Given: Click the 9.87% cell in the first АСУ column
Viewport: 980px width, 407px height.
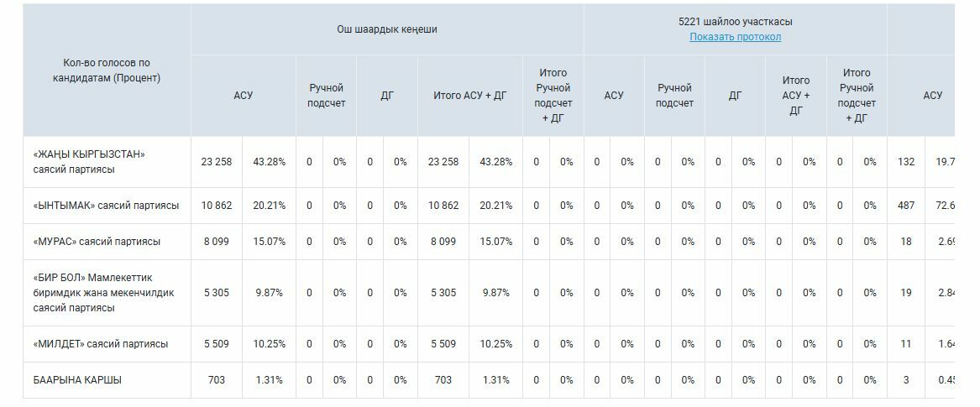Looking at the screenshot, I should [270, 293].
